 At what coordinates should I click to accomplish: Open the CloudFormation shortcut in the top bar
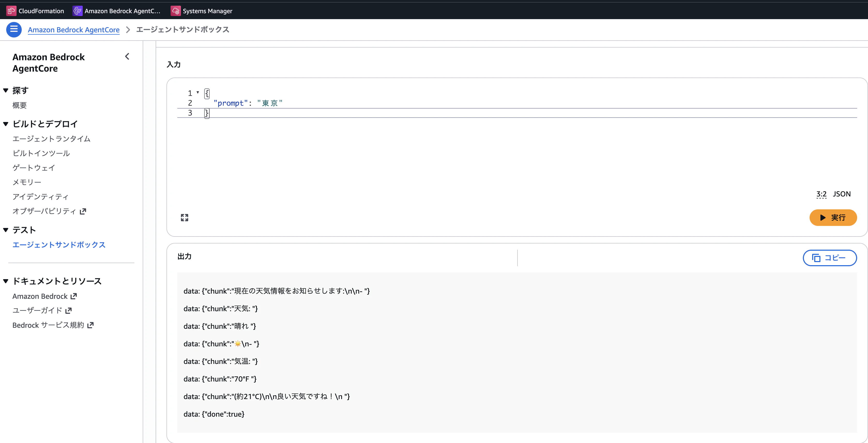(x=35, y=11)
